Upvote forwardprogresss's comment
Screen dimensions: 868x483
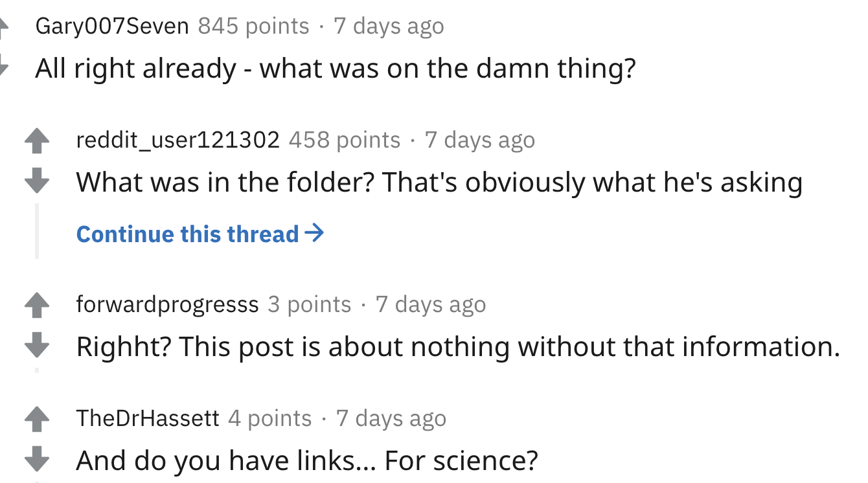tap(37, 306)
